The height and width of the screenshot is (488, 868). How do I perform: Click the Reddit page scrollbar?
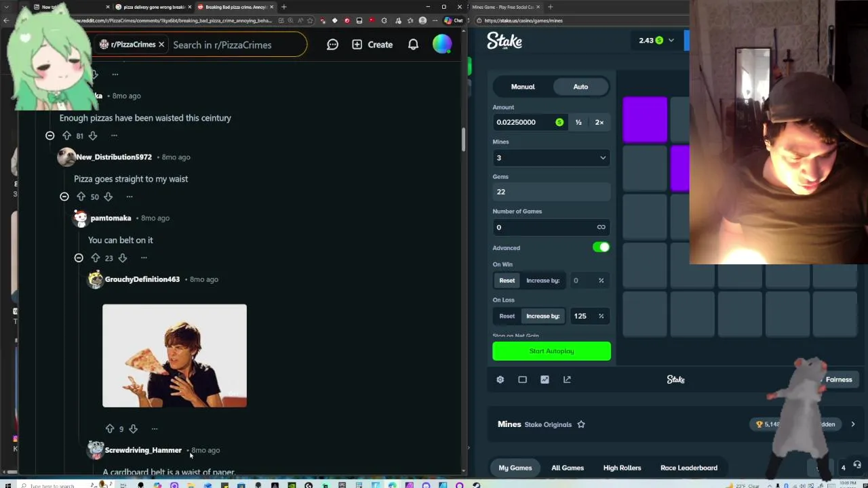(464, 139)
